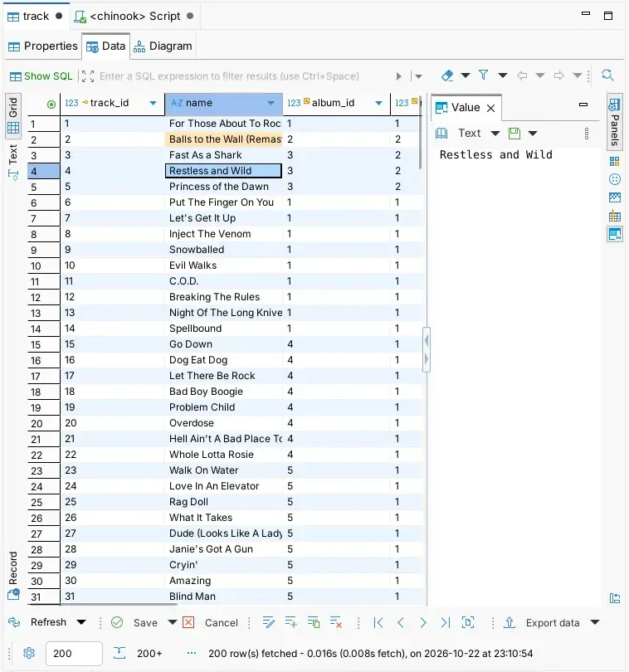Click the layout toggle icon at bottom right

tap(615, 598)
